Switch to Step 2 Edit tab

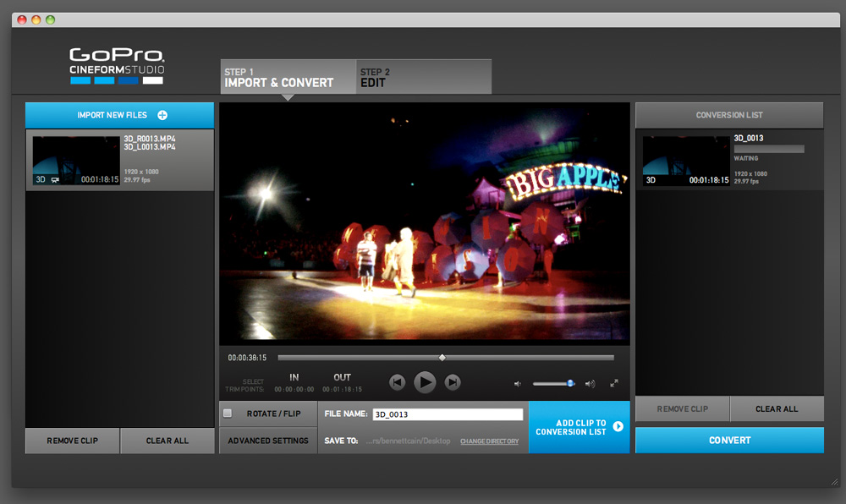424,77
